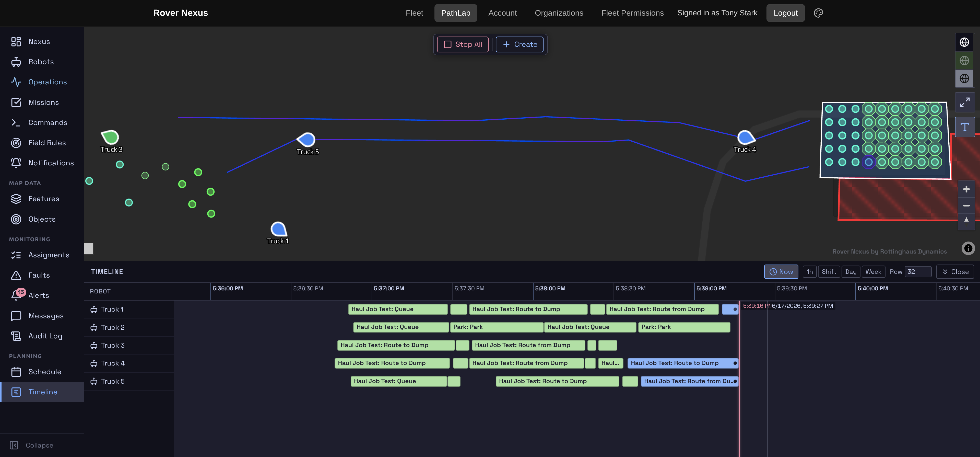Set timeline range to Week

pos(873,272)
